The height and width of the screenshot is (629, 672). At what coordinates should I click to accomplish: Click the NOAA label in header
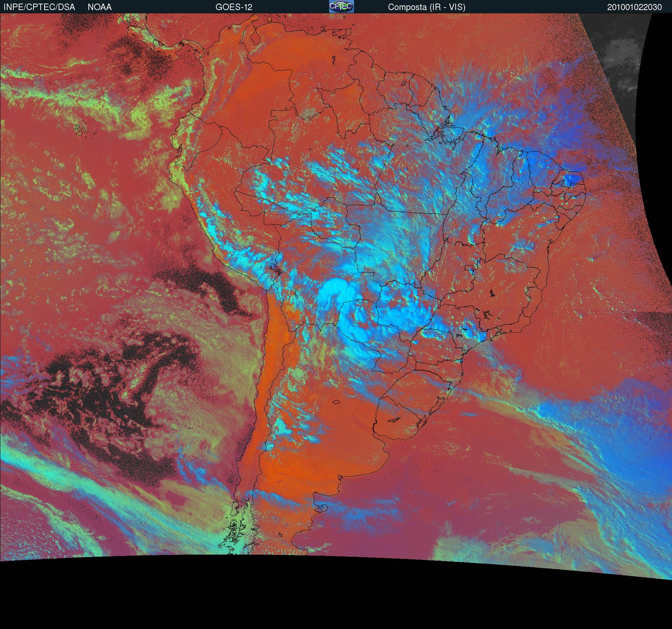100,7
